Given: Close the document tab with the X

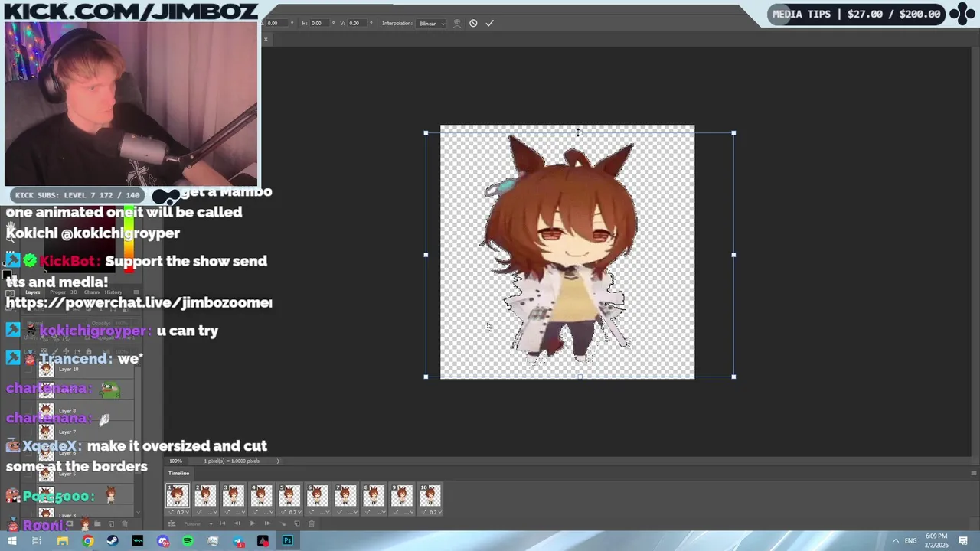Looking at the screenshot, I should click(266, 39).
